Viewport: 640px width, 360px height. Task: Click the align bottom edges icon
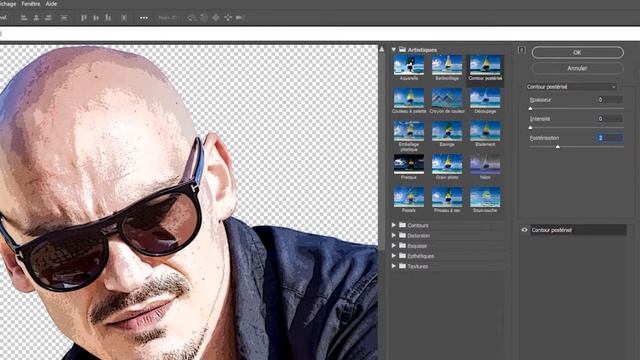click(x=108, y=18)
